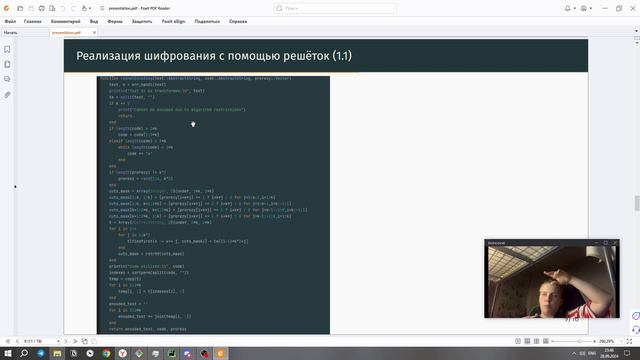Open Telegram from the taskbar

coord(41,353)
